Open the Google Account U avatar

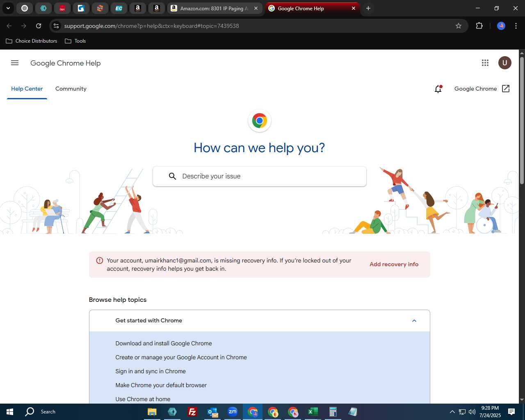click(x=505, y=63)
